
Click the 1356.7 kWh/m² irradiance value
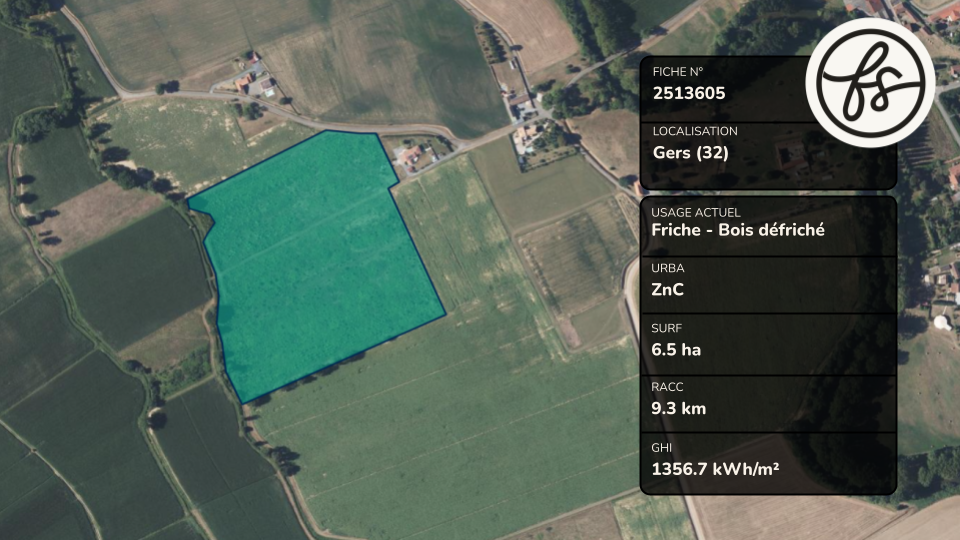pyautogui.click(x=715, y=469)
